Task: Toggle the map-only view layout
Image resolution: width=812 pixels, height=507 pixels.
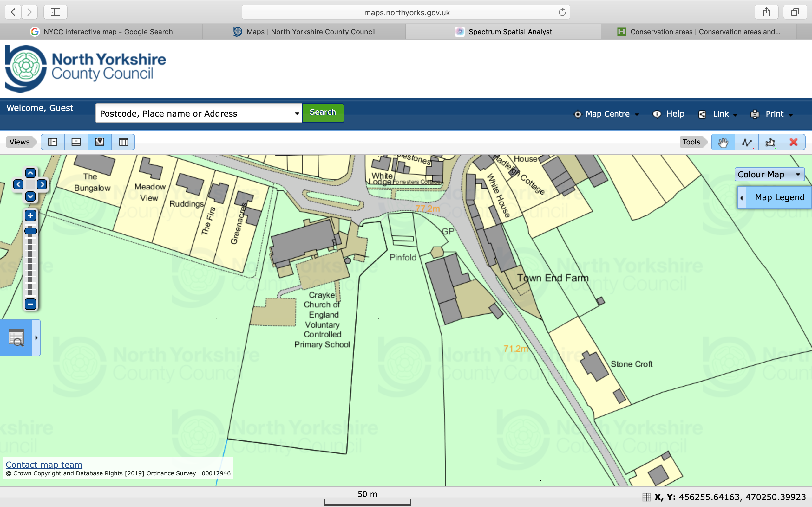Action: (x=100, y=142)
